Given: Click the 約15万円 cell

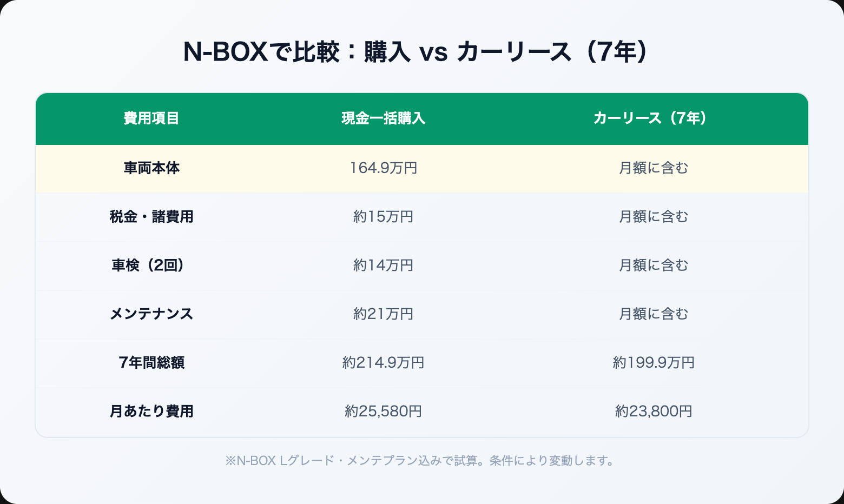Looking at the screenshot, I should click(383, 217).
